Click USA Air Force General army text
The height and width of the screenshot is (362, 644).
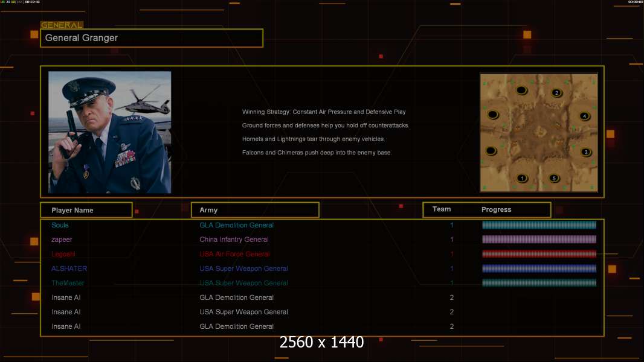(x=234, y=254)
